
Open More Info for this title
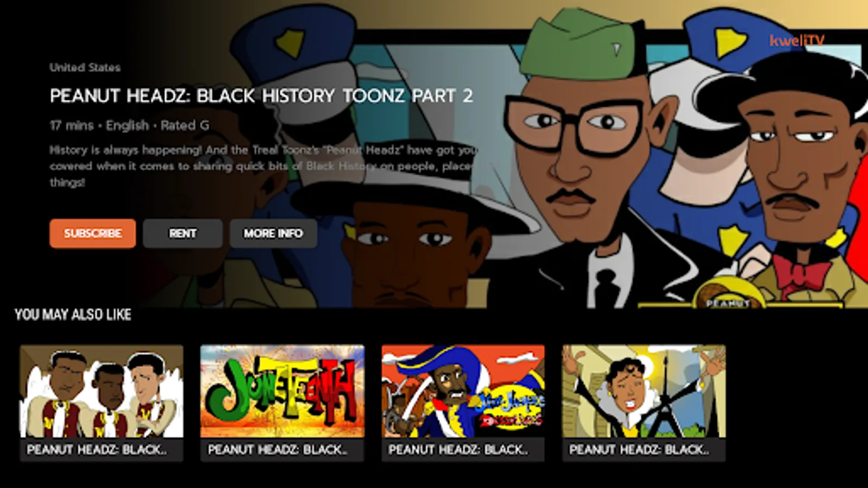273,233
